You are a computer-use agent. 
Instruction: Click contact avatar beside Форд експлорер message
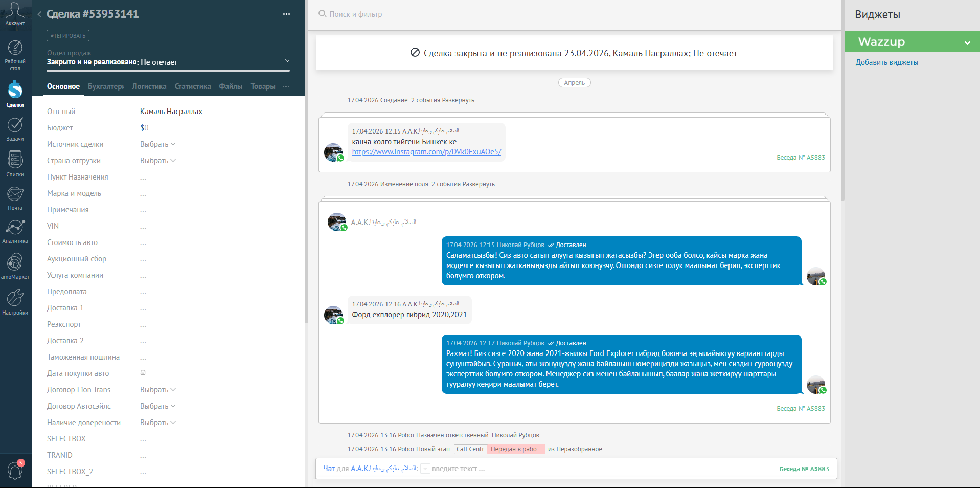[334, 315]
